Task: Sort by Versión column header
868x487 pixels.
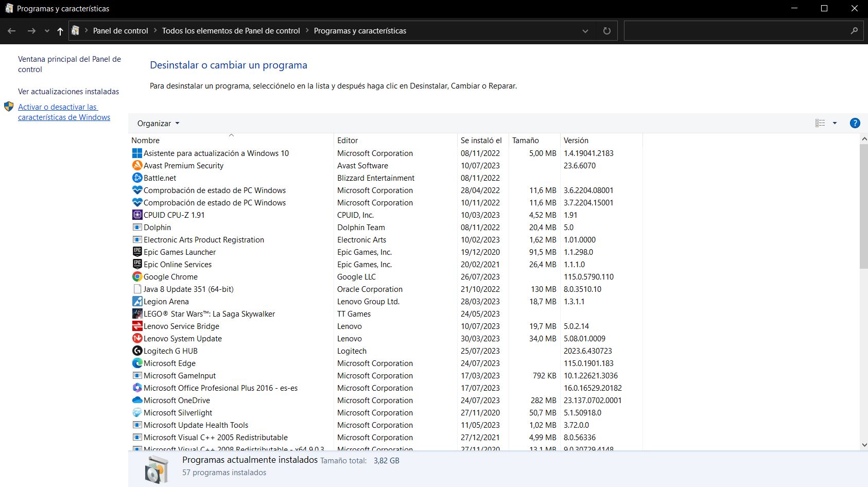Action: coord(601,140)
